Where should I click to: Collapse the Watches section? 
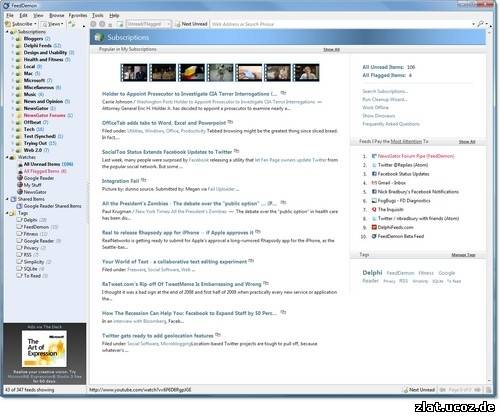point(7,157)
